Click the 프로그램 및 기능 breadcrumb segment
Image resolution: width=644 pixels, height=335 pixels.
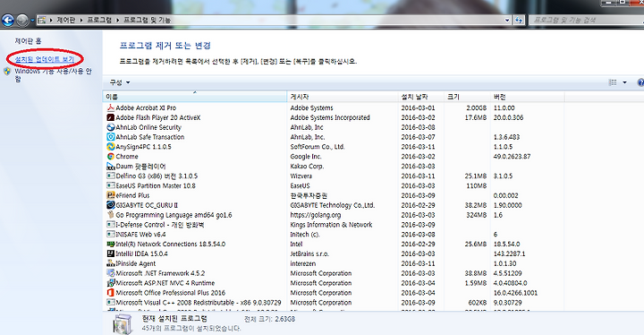[x=147, y=20]
